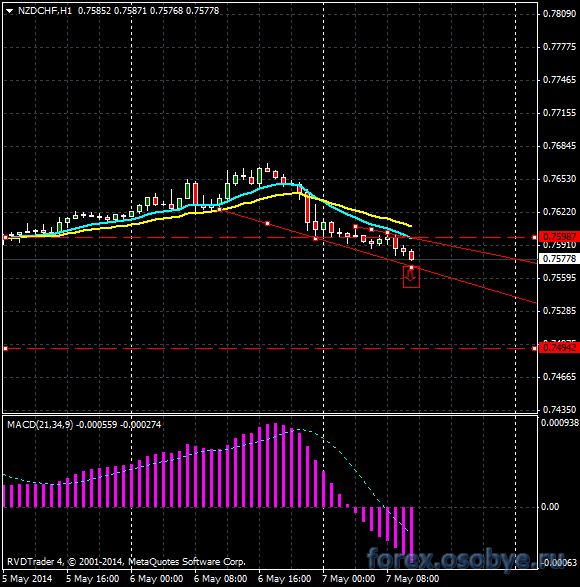Select the current price label 0.75778
Image resolution: width=580 pixels, height=587 pixels.
click(559, 259)
